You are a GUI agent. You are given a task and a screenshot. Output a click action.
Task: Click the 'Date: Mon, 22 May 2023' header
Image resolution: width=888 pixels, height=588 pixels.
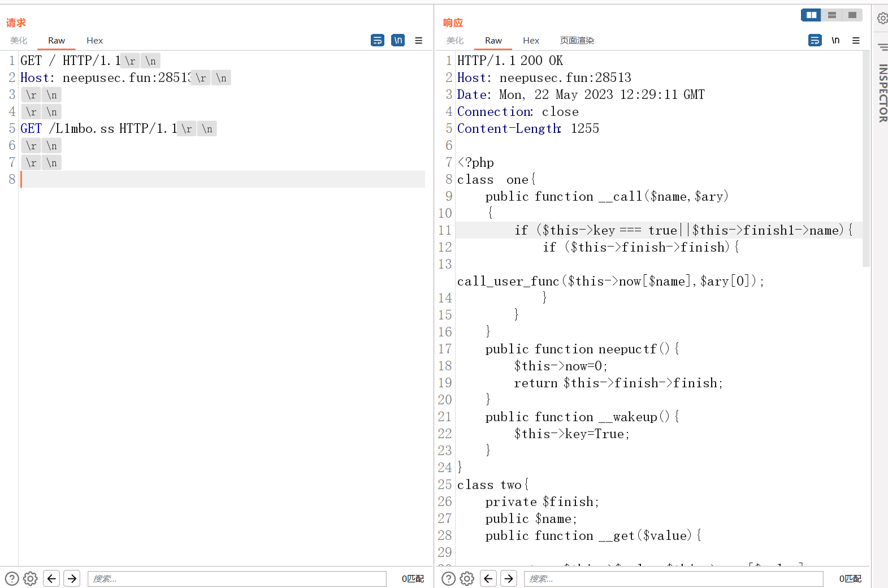[581, 94]
